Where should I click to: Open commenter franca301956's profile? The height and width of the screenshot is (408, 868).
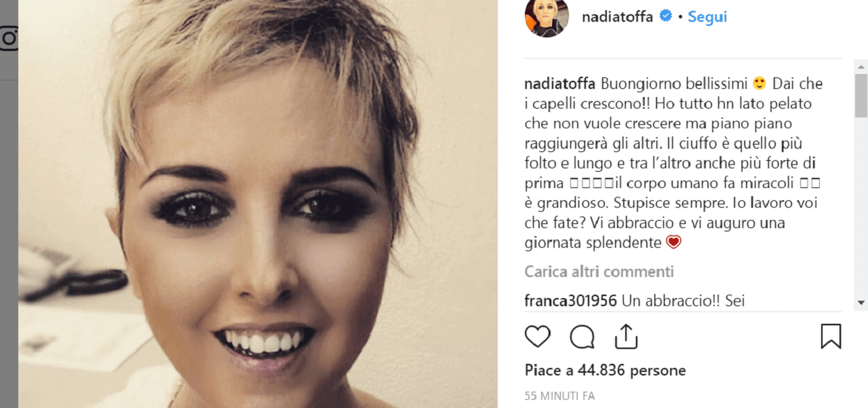click(571, 301)
